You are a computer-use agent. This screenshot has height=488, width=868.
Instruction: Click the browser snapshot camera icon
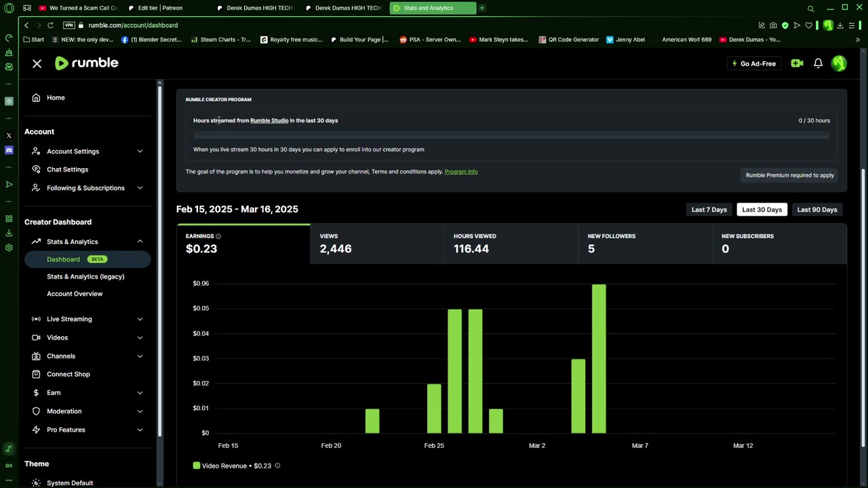point(773,25)
